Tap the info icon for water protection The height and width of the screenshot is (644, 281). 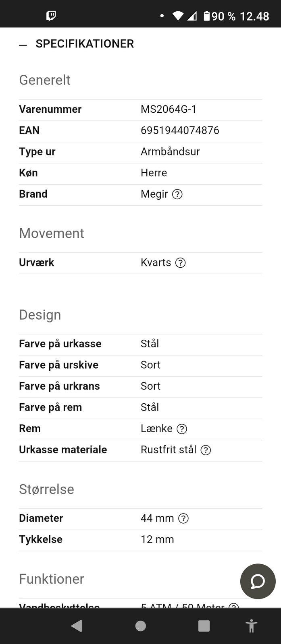coord(233,605)
